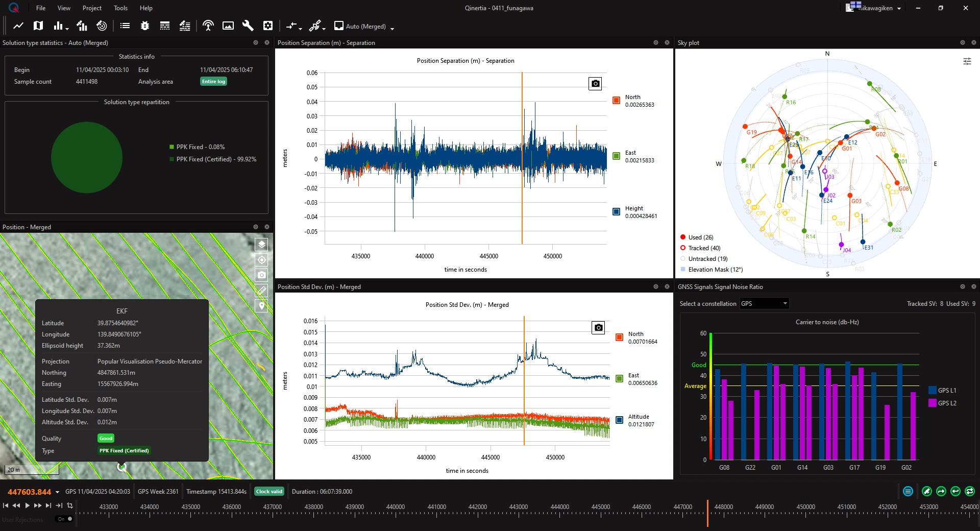Open the satellite sky plot icon
The height and width of the screenshot is (531, 980).
click(102, 26)
